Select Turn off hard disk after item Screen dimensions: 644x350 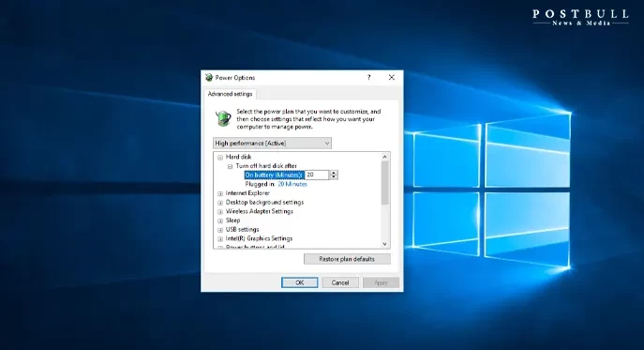click(x=266, y=166)
